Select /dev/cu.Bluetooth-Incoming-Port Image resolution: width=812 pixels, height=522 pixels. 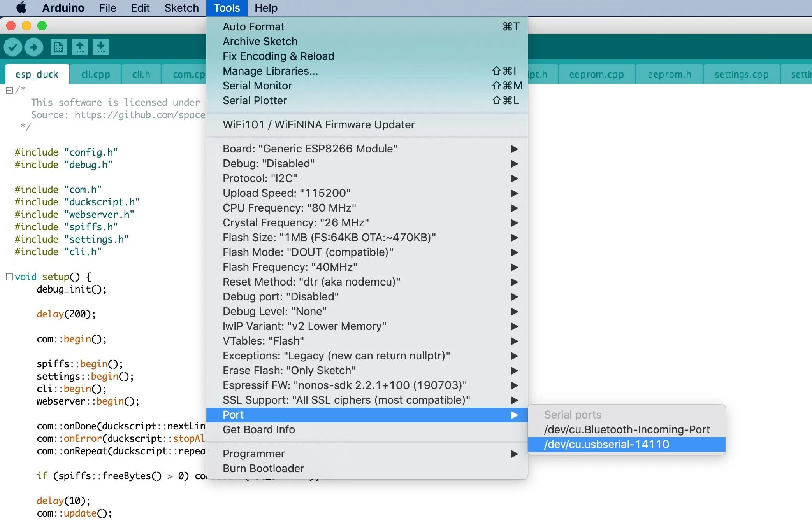point(627,430)
